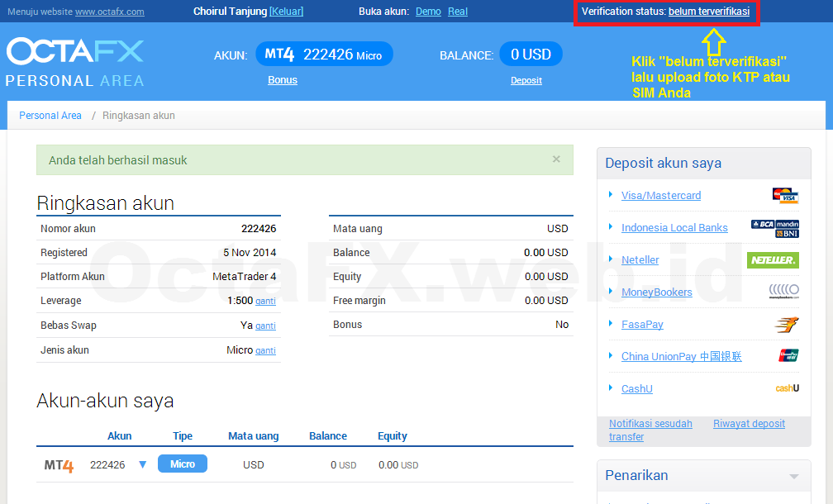The image size is (833, 504).
Task: Click the Visa/Mastercard card icon
Action: tap(785, 196)
